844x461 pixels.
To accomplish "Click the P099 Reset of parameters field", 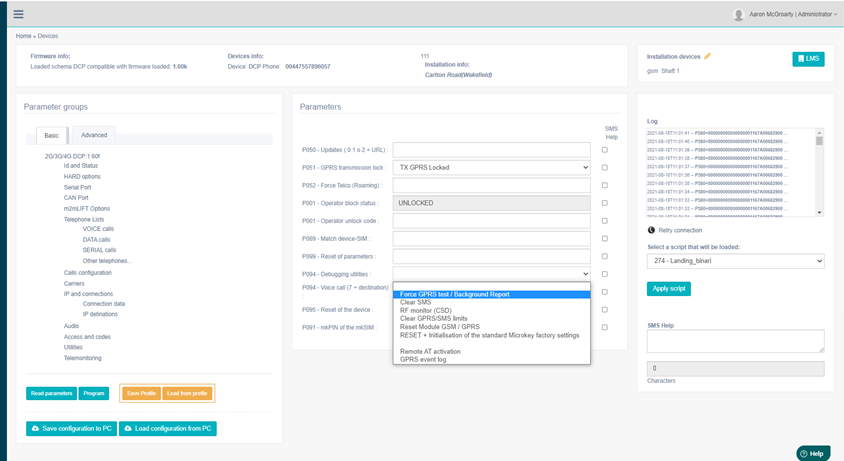I will pyautogui.click(x=491, y=256).
